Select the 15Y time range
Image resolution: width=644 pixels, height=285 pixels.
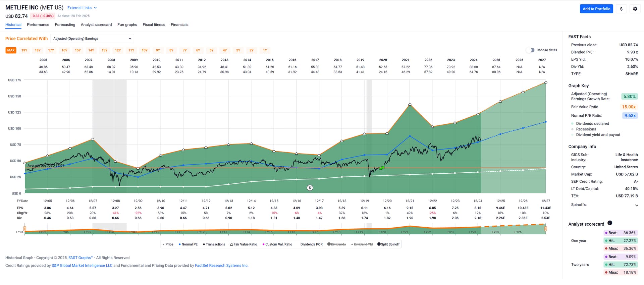[x=78, y=50]
